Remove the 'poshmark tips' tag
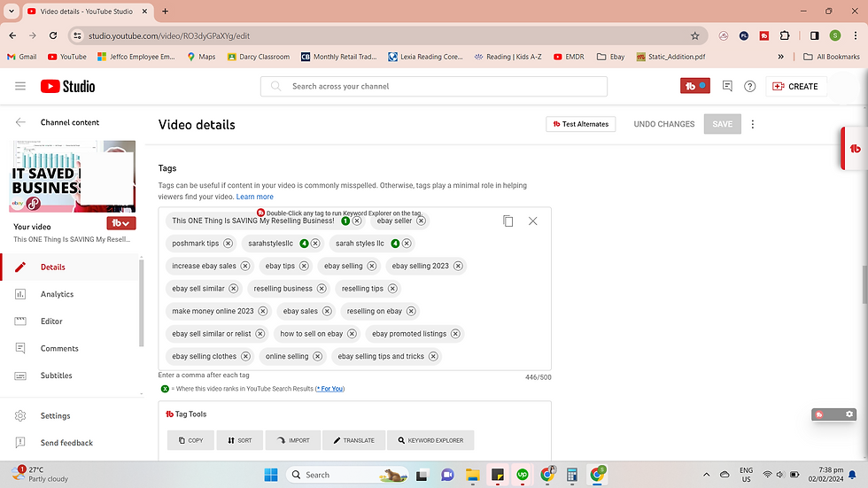Viewport: 868px width, 488px height. coord(229,244)
